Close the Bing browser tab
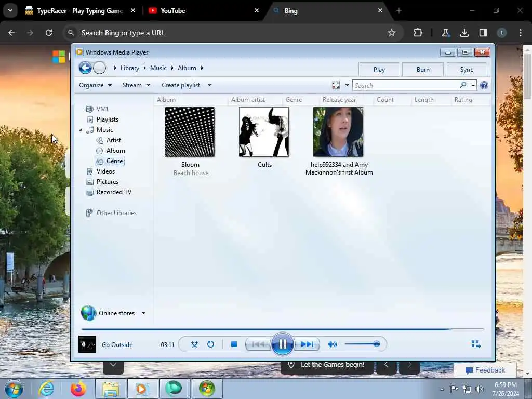This screenshot has width=532, height=399. pos(380,11)
